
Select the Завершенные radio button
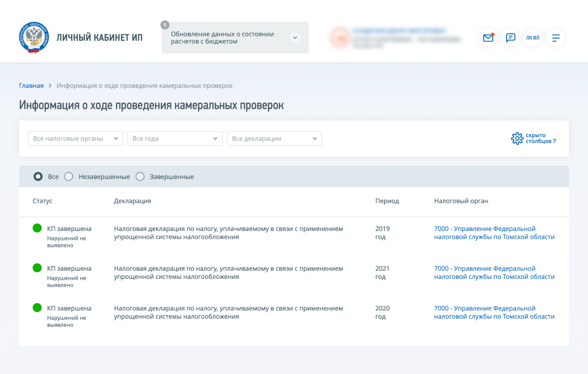pyautogui.click(x=140, y=176)
